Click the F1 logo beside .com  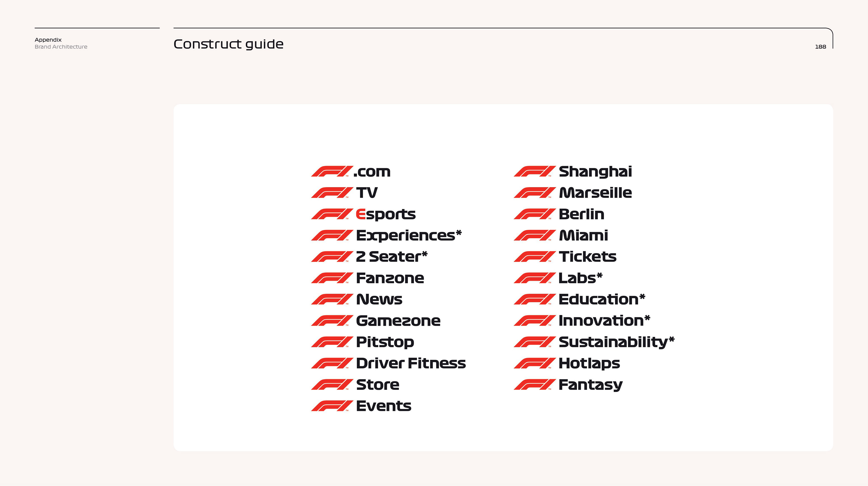(332, 171)
